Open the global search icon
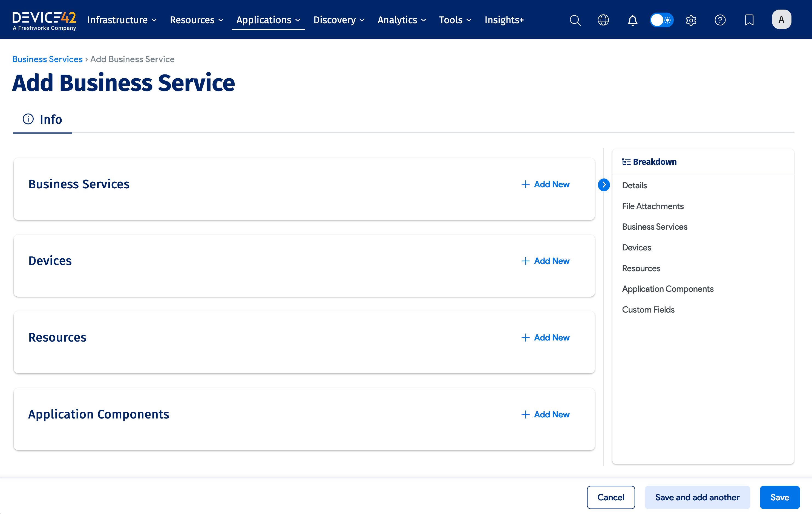The height and width of the screenshot is (514, 812). (575, 20)
